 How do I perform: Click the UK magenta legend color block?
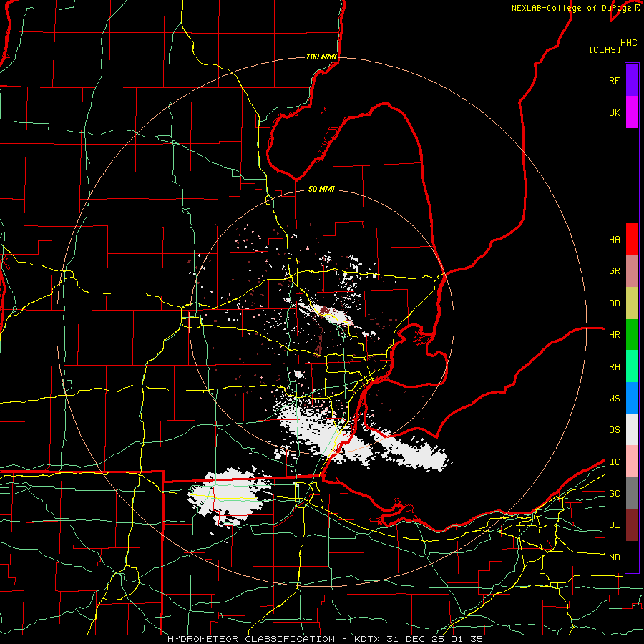coord(632,112)
